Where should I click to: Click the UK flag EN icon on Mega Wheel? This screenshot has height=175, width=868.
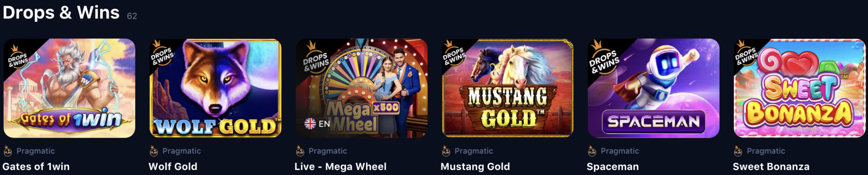click(x=317, y=124)
